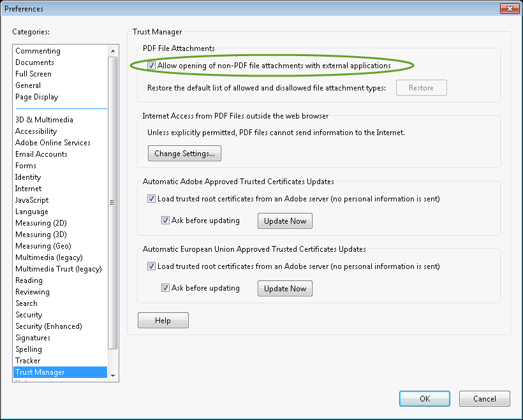Select the 3D & Multimedia category
Viewport: 523px width, 420px height.
43,119
